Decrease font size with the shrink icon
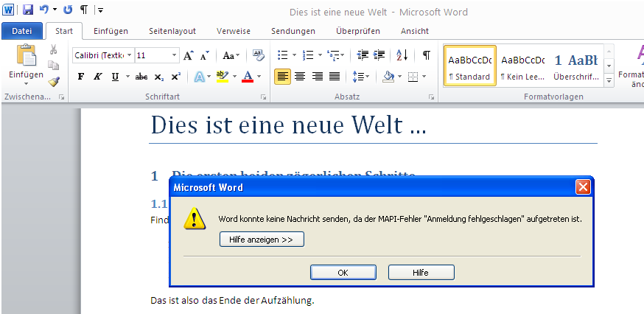 (x=205, y=55)
